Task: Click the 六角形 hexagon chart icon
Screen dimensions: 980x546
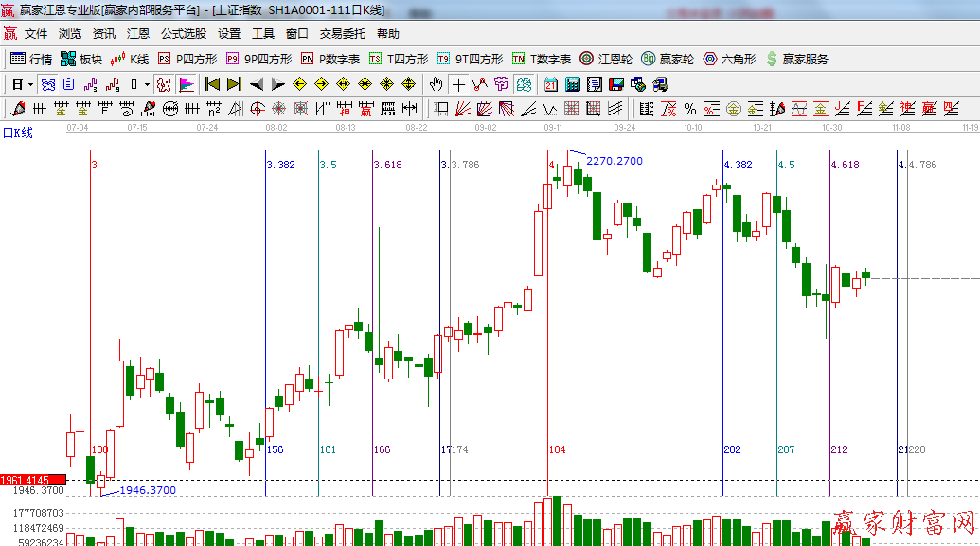Action: click(x=729, y=59)
